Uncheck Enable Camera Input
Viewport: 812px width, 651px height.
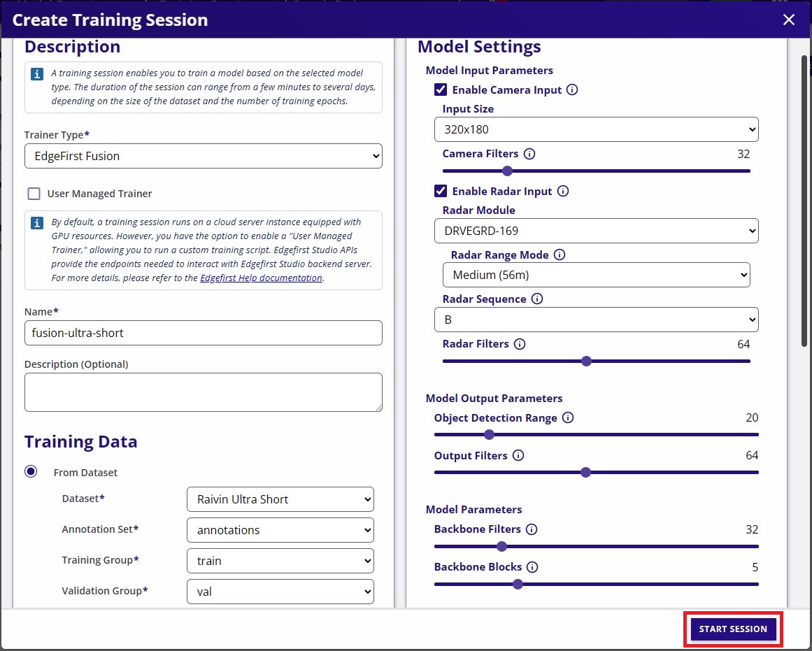point(441,90)
